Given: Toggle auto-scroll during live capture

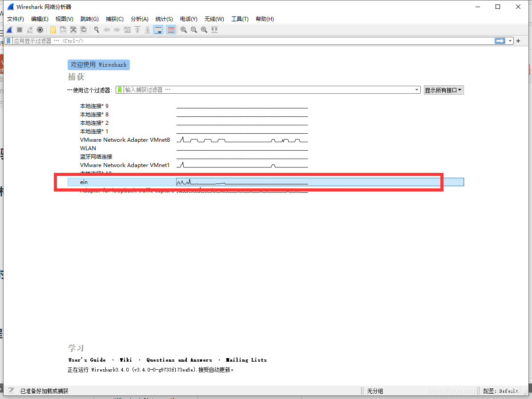Looking at the screenshot, I should [x=158, y=30].
